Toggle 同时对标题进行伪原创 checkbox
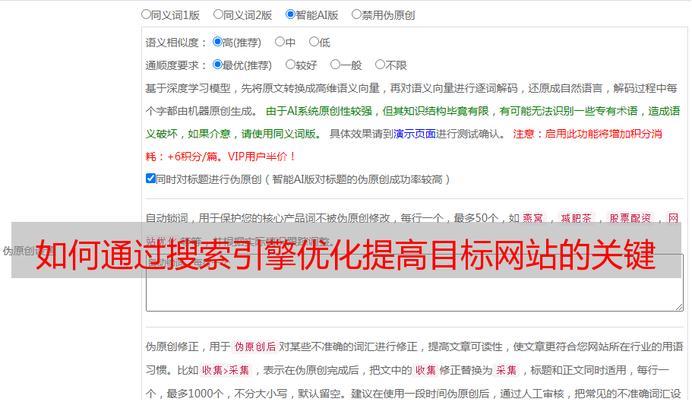The width and height of the screenshot is (692, 400). click(x=150, y=178)
